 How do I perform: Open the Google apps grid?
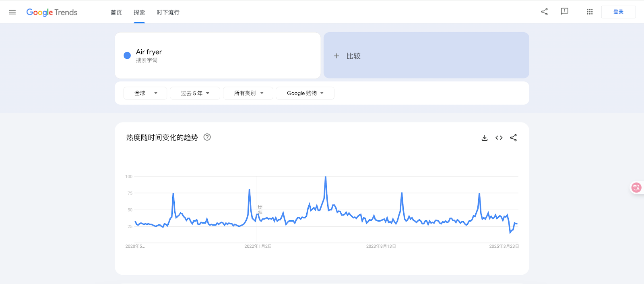590,12
